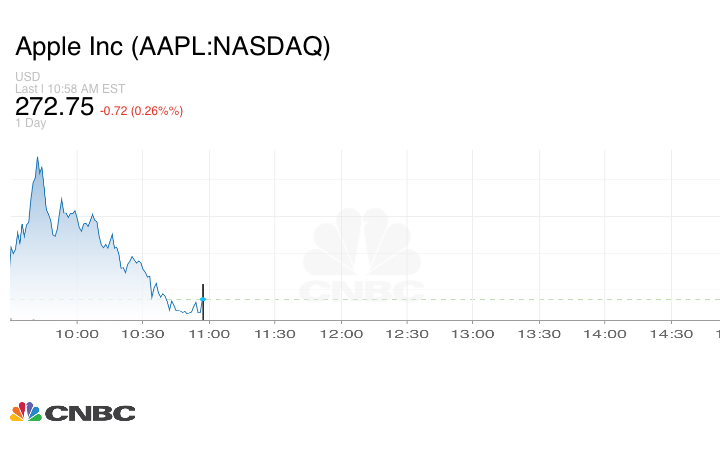The height and width of the screenshot is (450, 720).
Task: Click the 11:30 time axis label
Action: (x=275, y=334)
